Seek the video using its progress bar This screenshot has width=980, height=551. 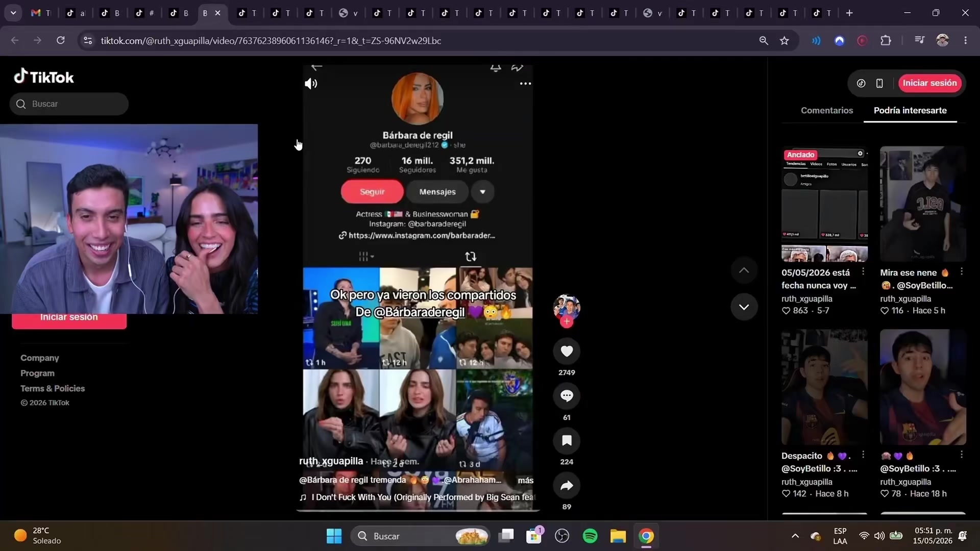pyautogui.click(x=418, y=510)
